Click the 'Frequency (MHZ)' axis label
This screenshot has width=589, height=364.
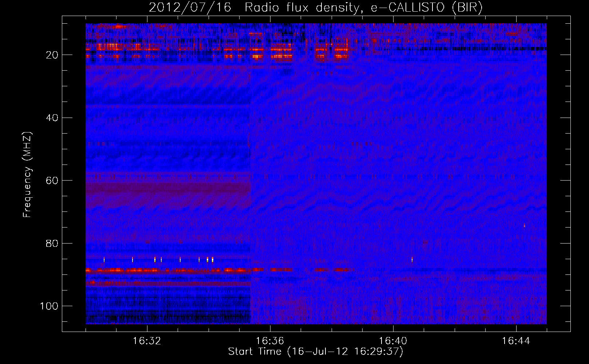[x=27, y=174]
